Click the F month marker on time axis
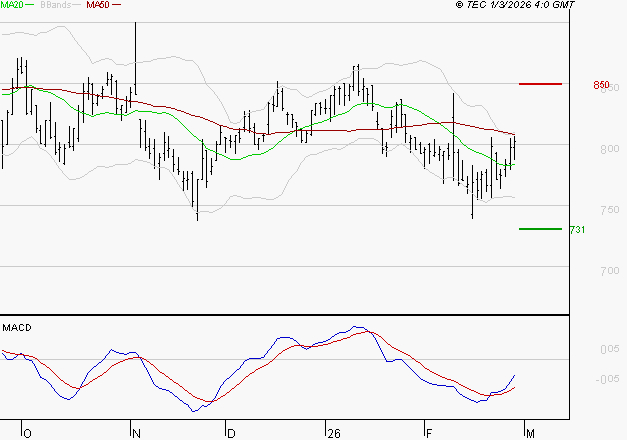Image resolution: width=627 pixels, height=440 pixels. point(429,434)
